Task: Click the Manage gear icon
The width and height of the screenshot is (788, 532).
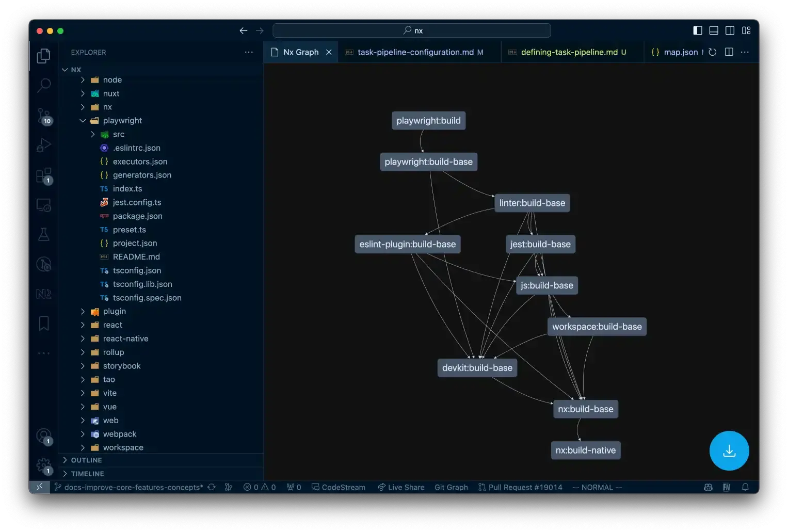Action: click(x=43, y=465)
